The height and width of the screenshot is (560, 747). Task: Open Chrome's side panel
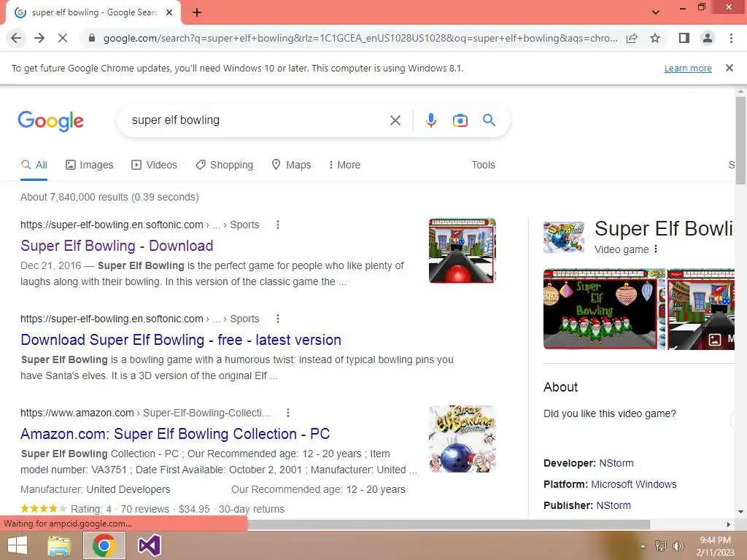[684, 38]
